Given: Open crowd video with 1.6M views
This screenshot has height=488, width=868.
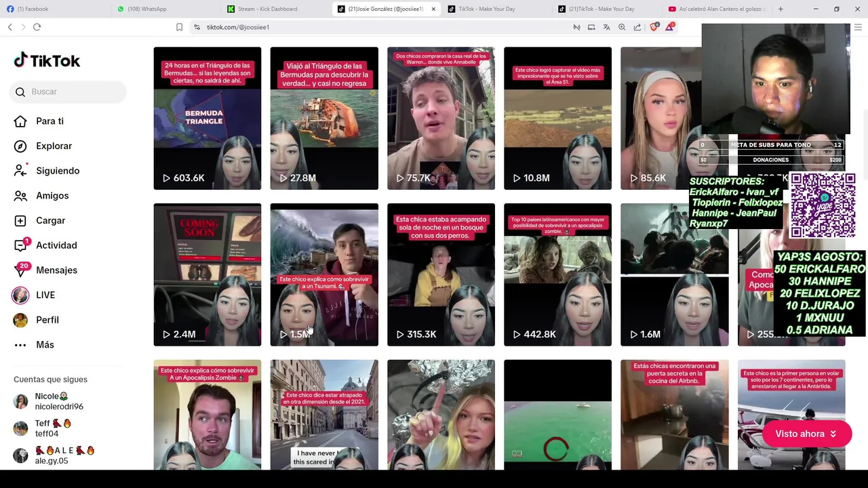Looking at the screenshot, I should 674,274.
